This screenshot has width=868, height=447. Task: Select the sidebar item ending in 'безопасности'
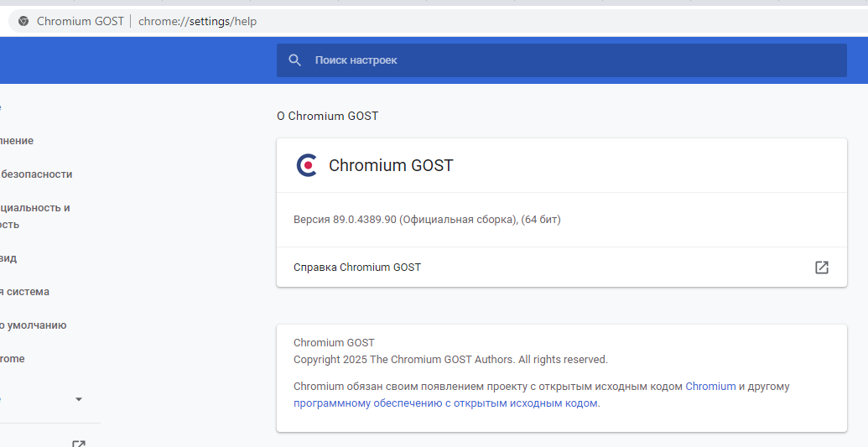click(x=37, y=174)
